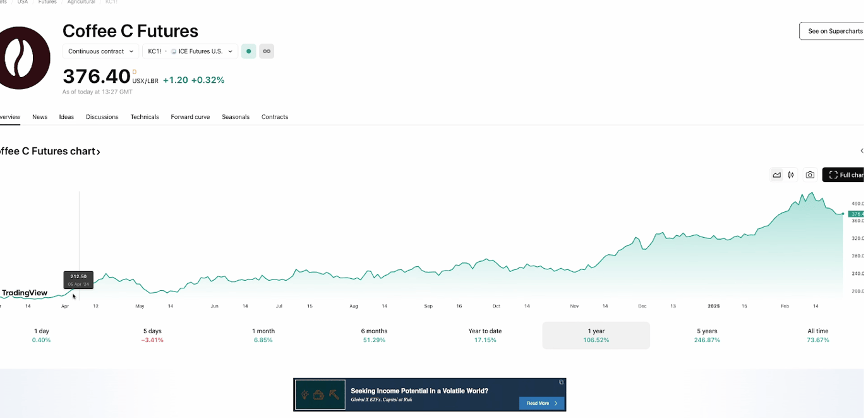
Task: Open the Full chart view
Action: (845, 175)
